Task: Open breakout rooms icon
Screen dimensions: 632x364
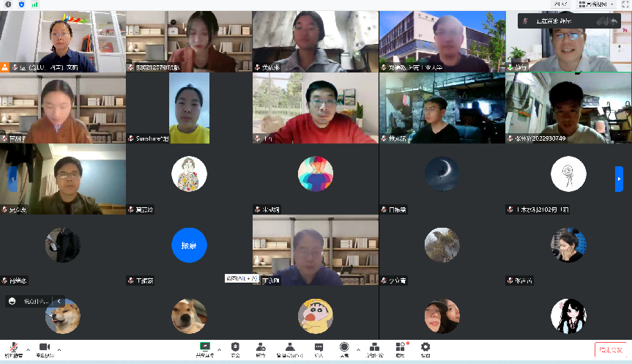Action: (374, 347)
